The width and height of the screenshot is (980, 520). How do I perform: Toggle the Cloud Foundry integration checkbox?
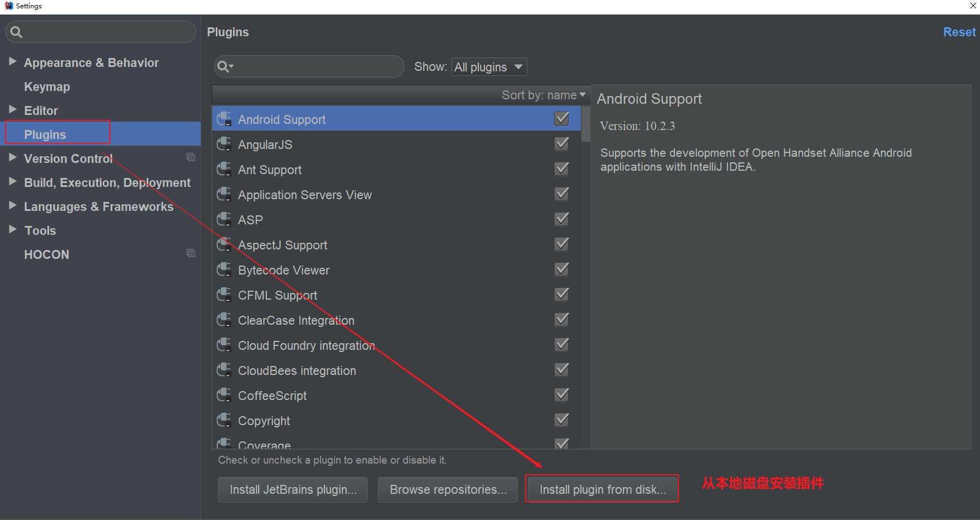[562, 344]
